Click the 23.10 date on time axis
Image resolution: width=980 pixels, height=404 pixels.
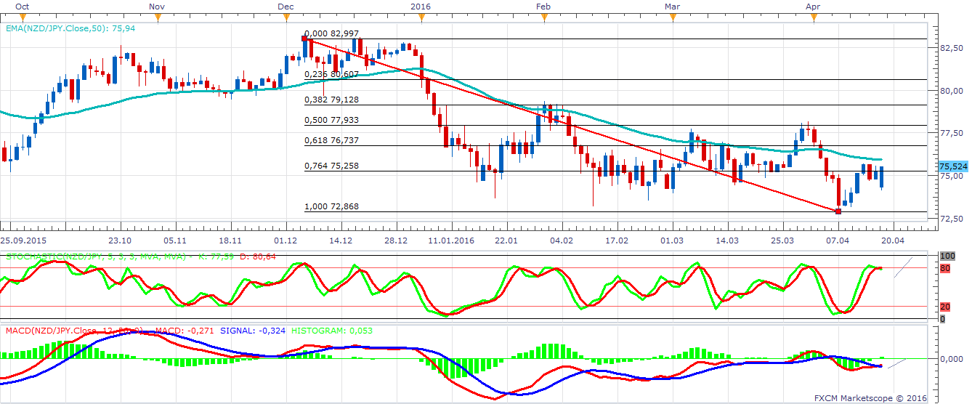(x=119, y=240)
